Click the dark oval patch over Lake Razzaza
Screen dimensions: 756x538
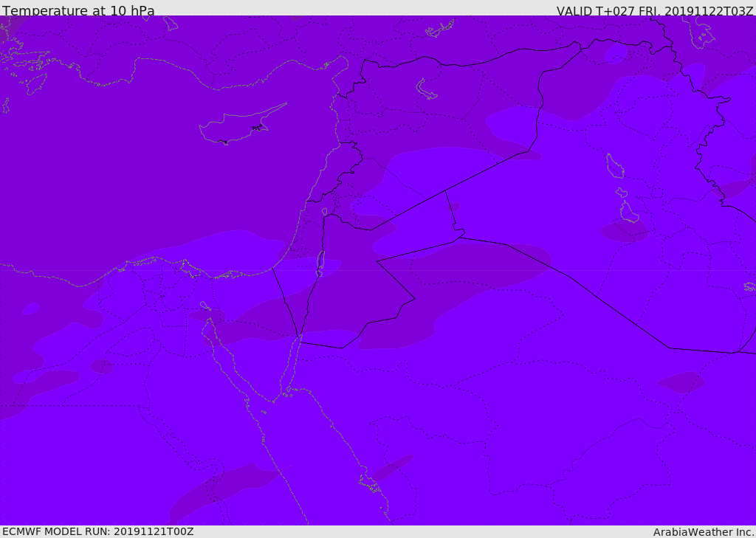pos(625,230)
